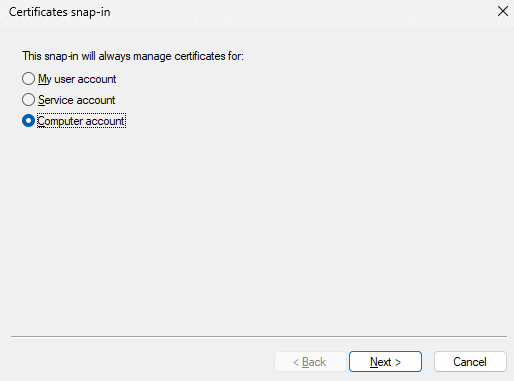This screenshot has height=381, width=514.
Task: Proceed with the Next > button
Action: click(385, 362)
